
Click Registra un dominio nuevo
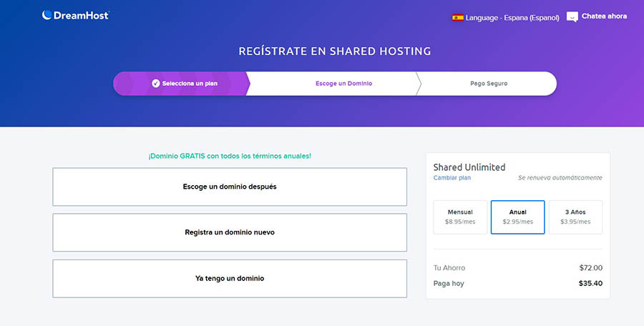(x=230, y=232)
